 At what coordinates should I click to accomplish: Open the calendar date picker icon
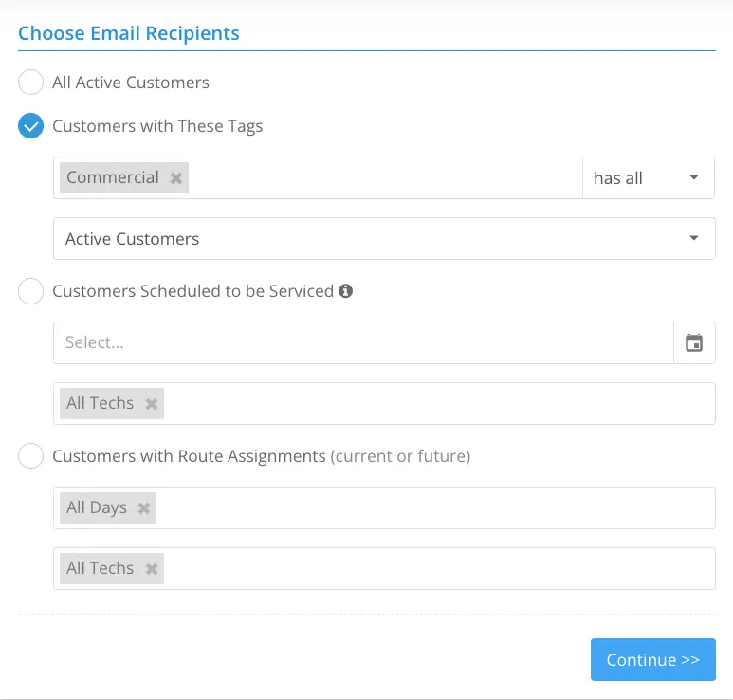point(694,342)
